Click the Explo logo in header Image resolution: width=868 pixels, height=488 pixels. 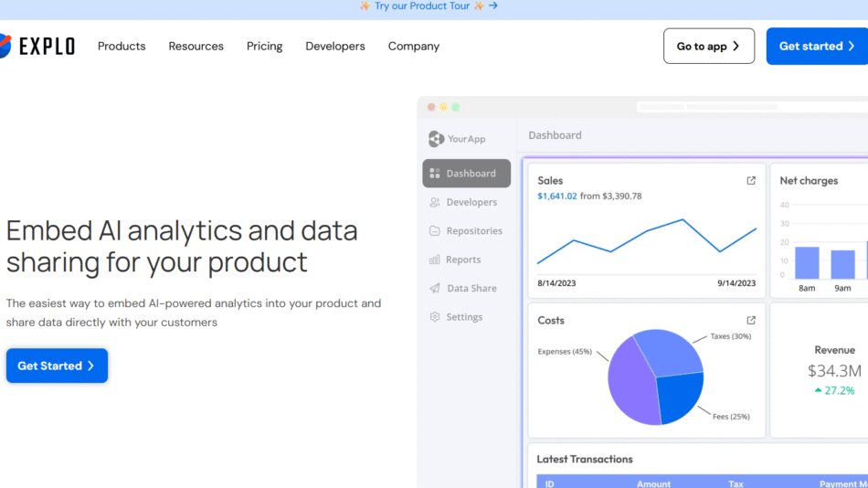(x=38, y=46)
